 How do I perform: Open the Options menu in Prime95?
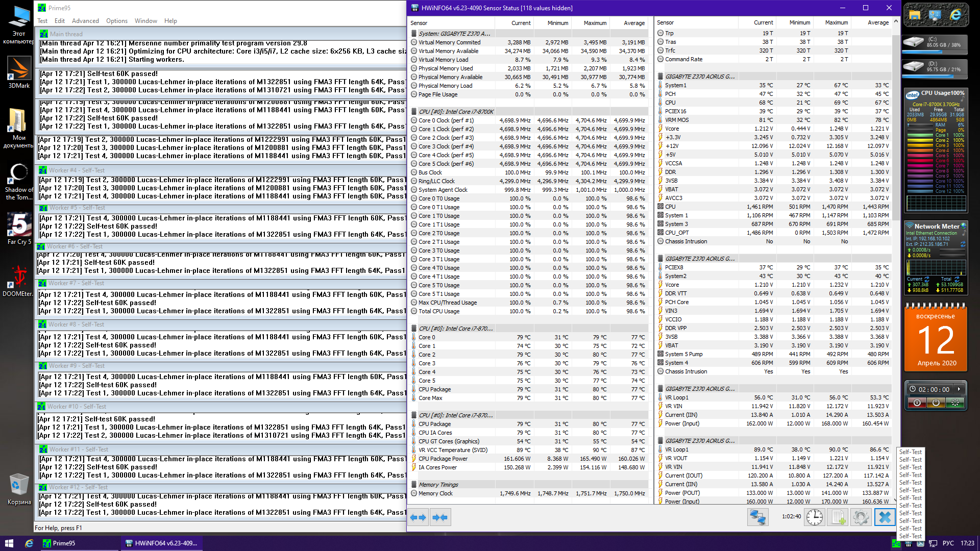(x=117, y=21)
